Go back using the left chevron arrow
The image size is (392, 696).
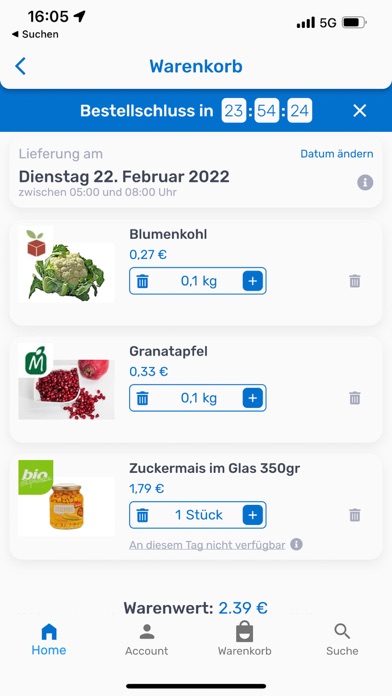(x=20, y=66)
